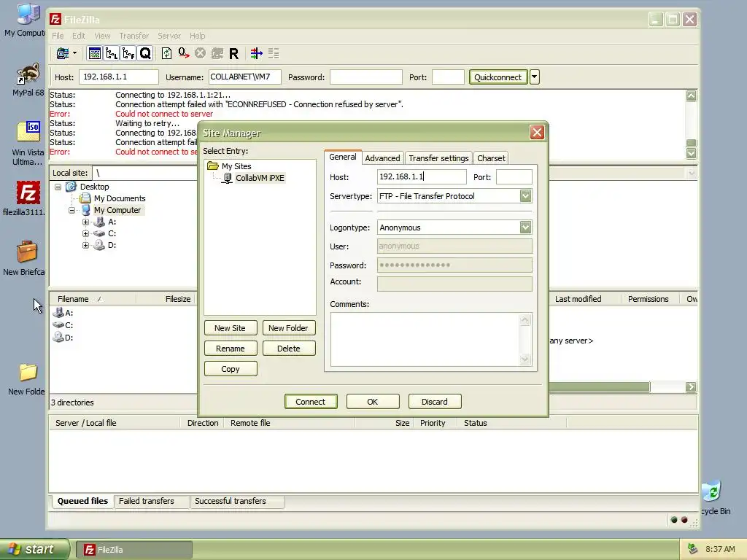Click the disconnect from server icon
Image resolution: width=747 pixels, height=560 pixels.
click(x=217, y=53)
